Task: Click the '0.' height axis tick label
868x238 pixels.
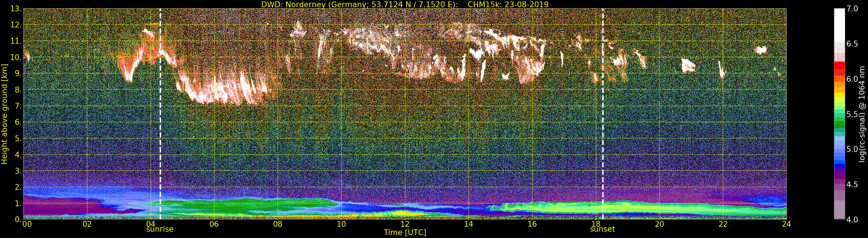Action: point(18,219)
